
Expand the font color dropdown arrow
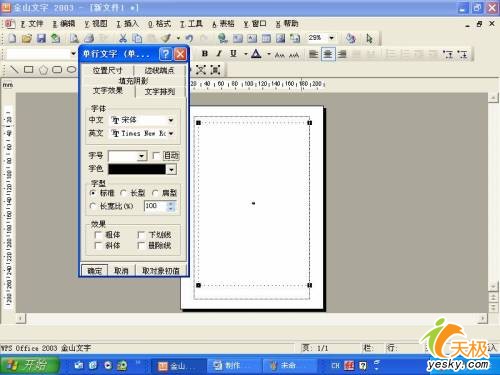(x=269, y=54)
